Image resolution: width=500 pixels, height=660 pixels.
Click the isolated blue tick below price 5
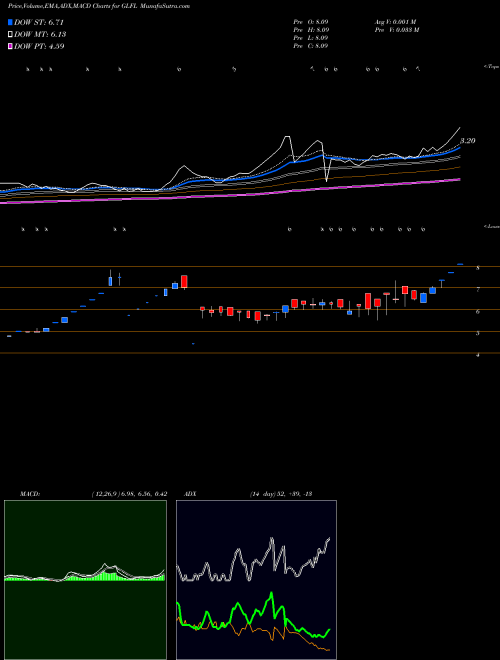(193, 344)
